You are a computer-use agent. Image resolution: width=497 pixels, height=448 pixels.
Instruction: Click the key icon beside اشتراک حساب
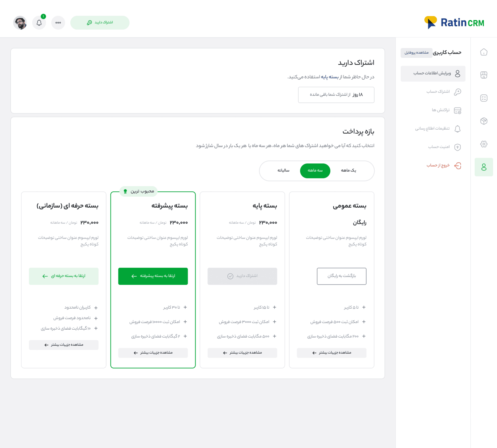458,92
